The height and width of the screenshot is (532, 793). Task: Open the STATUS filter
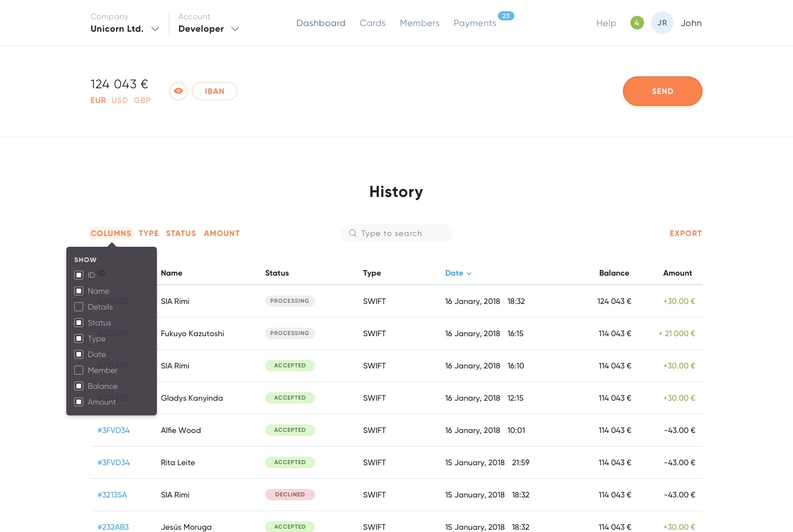[181, 233]
